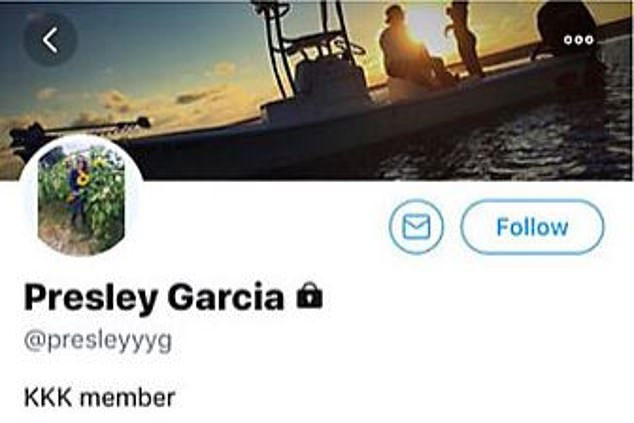
Task: Tap the sunflower in the avatar image
Action: click(83, 179)
